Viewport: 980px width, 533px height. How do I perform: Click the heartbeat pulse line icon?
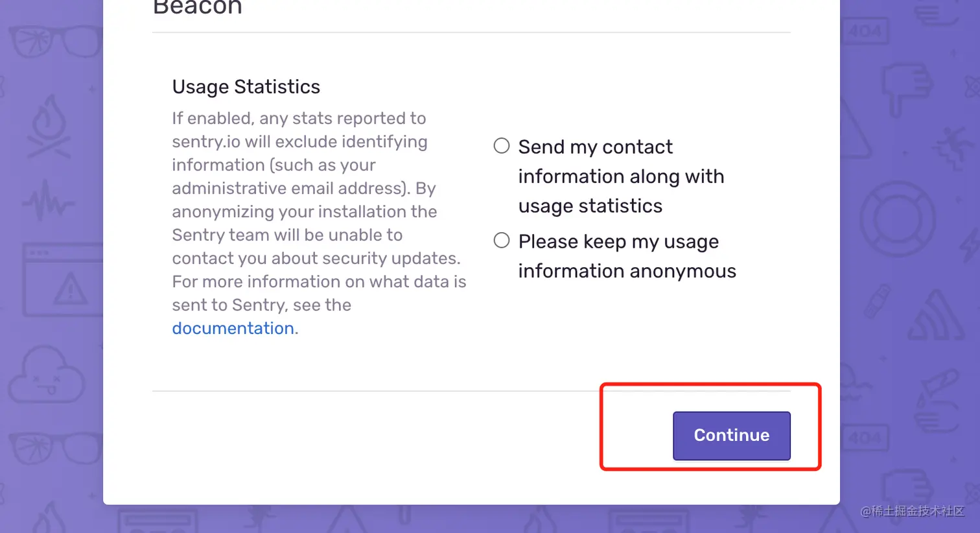click(x=48, y=201)
